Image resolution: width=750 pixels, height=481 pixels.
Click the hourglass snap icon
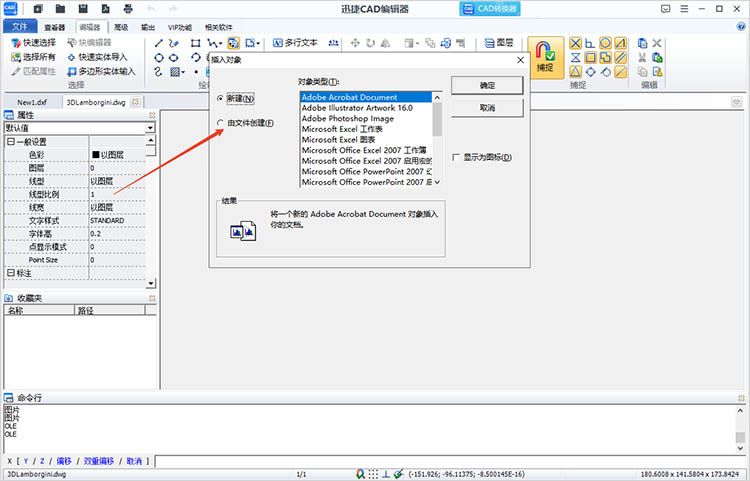tap(575, 58)
